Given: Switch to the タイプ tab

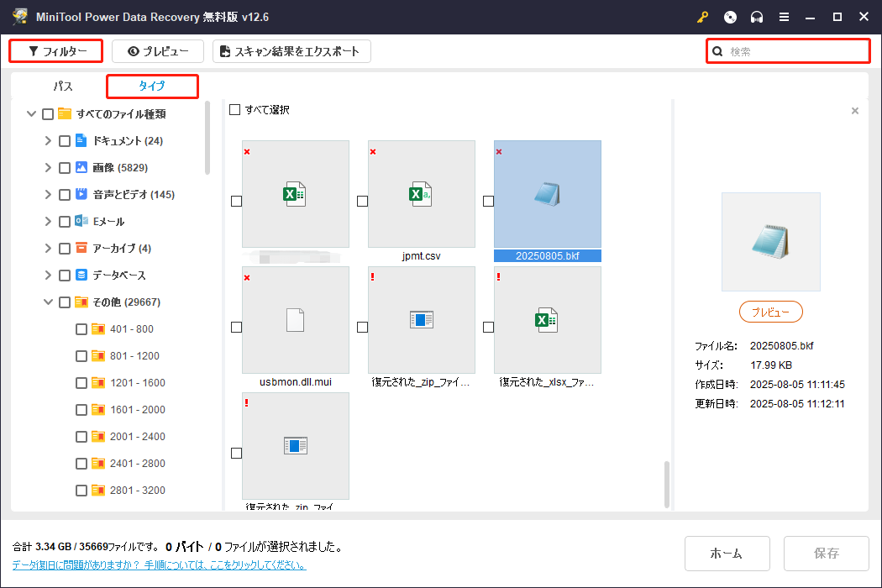Looking at the screenshot, I should tap(152, 86).
